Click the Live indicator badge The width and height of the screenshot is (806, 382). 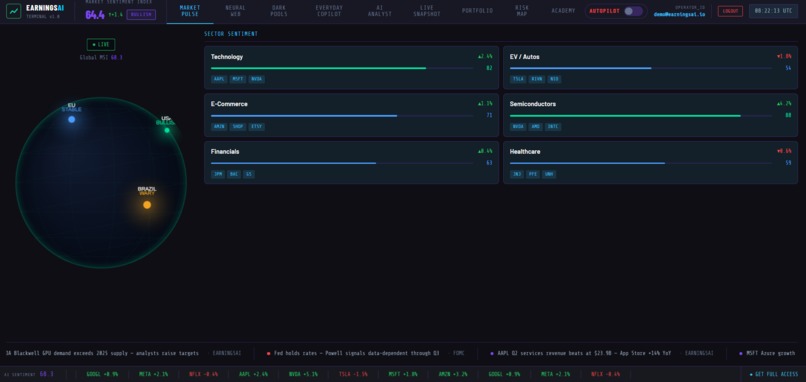point(101,45)
